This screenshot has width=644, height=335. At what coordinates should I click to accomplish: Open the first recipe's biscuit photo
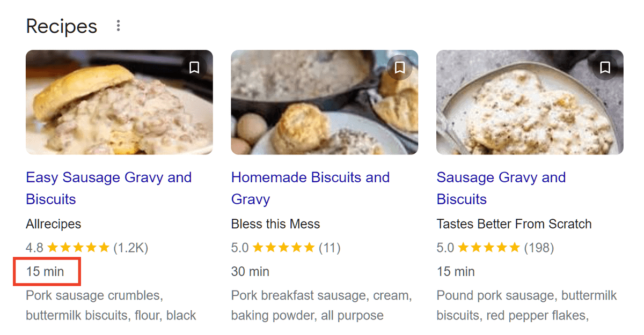(119, 102)
